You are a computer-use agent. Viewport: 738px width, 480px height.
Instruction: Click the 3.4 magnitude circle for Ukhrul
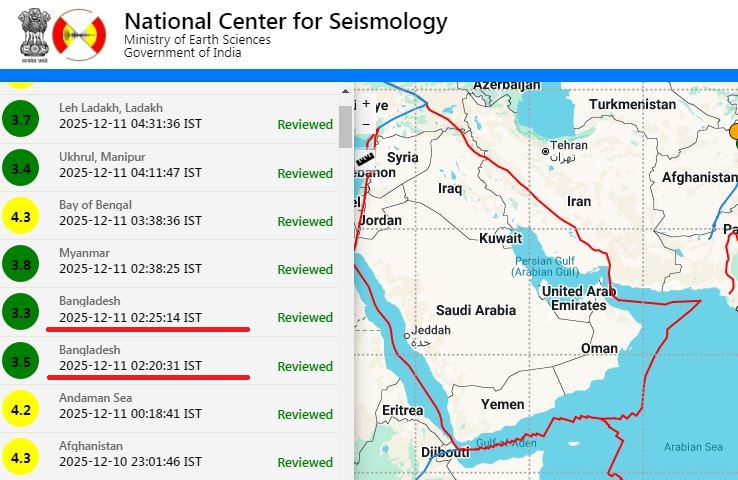[x=20, y=168]
